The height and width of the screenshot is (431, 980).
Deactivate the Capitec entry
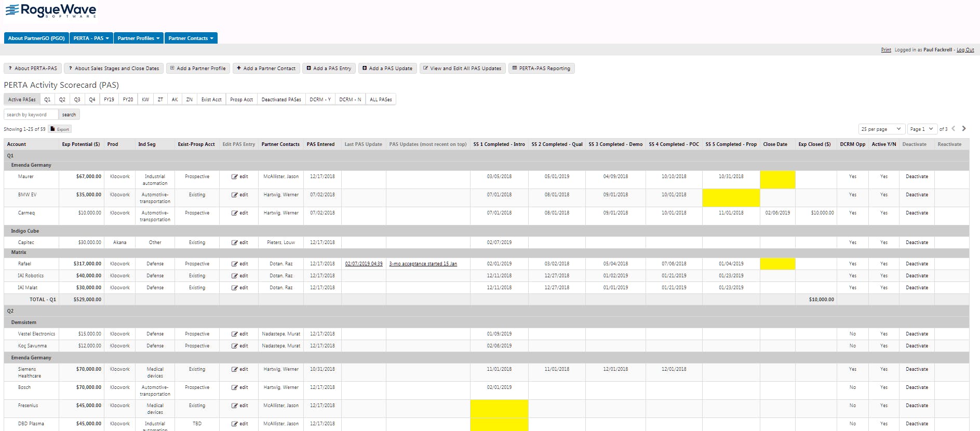[x=917, y=243]
